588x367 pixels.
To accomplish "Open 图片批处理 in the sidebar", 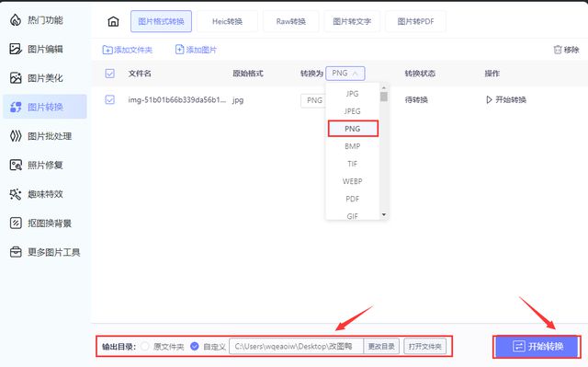I will [x=45, y=136].
